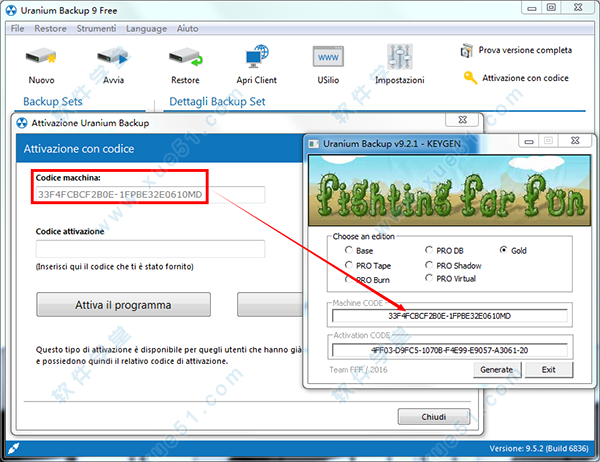Viewport: 600px width, 462px height.
Task: Open the Aiuto menu
Action: (187, 28)
